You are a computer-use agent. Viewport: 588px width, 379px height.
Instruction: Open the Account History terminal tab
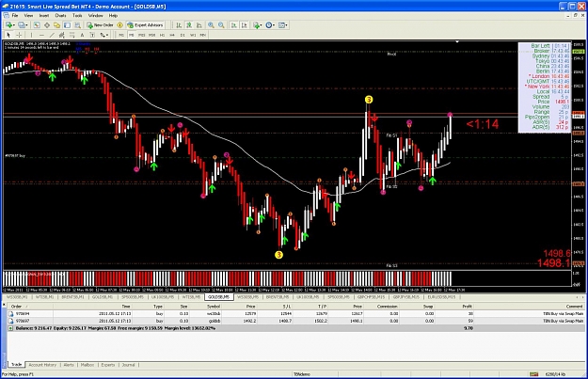click(x=42, y=365)
